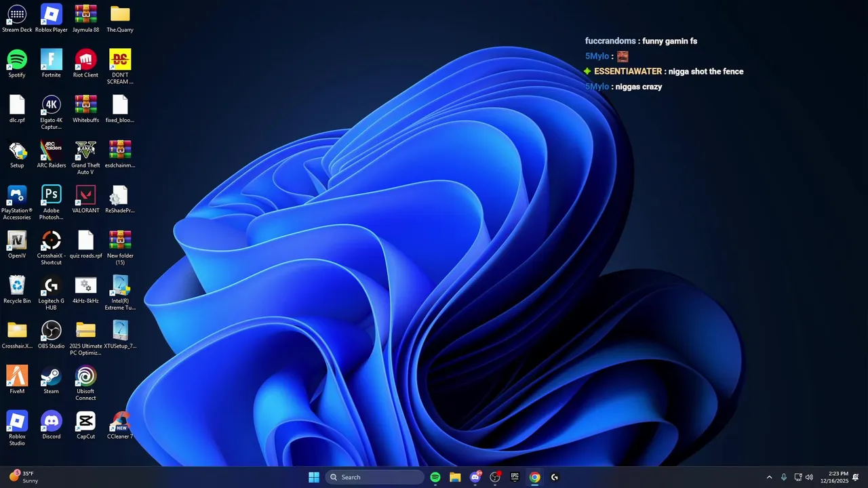Viewport: 868px width, 488px height.
Task: Open File Explorer from the taskbar
Action: pyautogui.click(x=455, y=477)
